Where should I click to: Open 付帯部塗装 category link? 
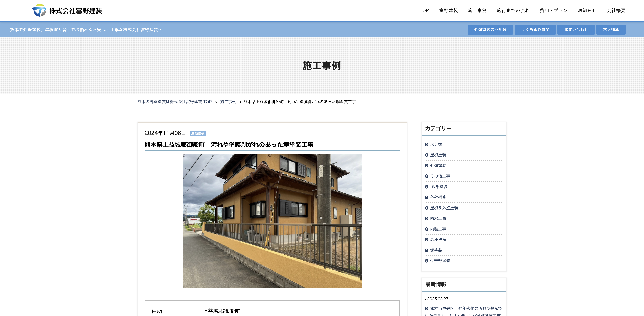coord(440,261)
